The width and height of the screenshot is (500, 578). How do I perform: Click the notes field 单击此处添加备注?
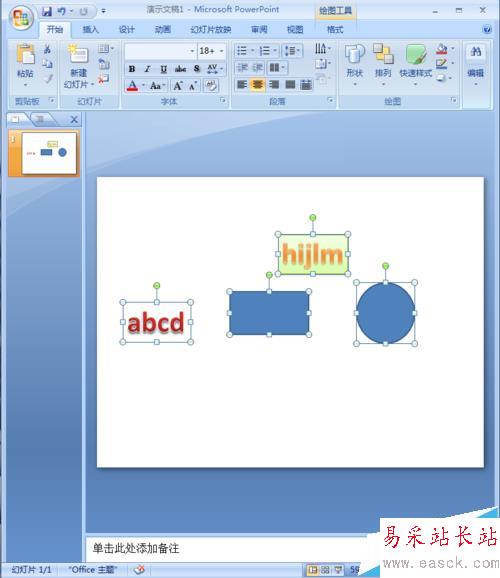coord(136,548)
